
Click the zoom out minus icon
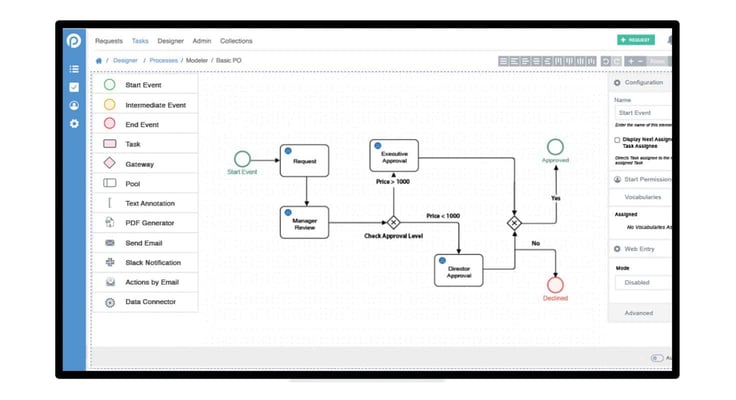(641, 61)
